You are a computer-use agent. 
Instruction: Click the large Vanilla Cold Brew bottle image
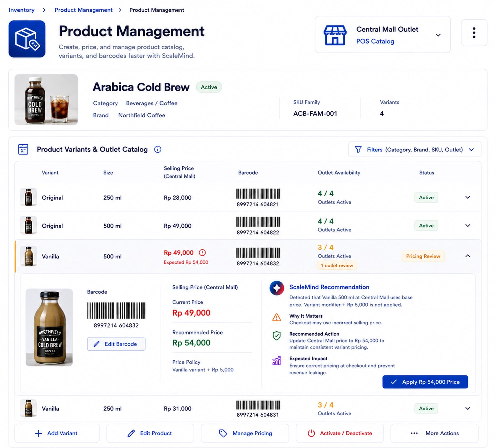(x=49, y=327)
